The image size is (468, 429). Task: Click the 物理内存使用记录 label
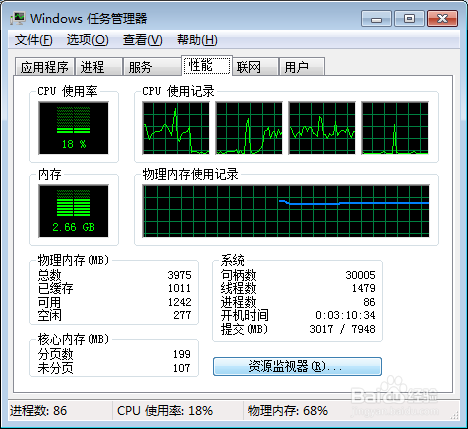pyautogui.click(x=190, y=174)
